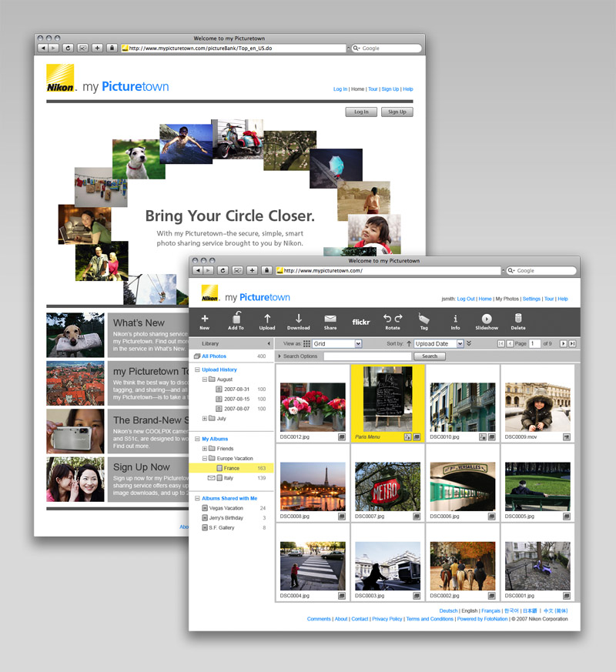Go to last page of photos
616x672 pixels.
(x=572, y=344)
